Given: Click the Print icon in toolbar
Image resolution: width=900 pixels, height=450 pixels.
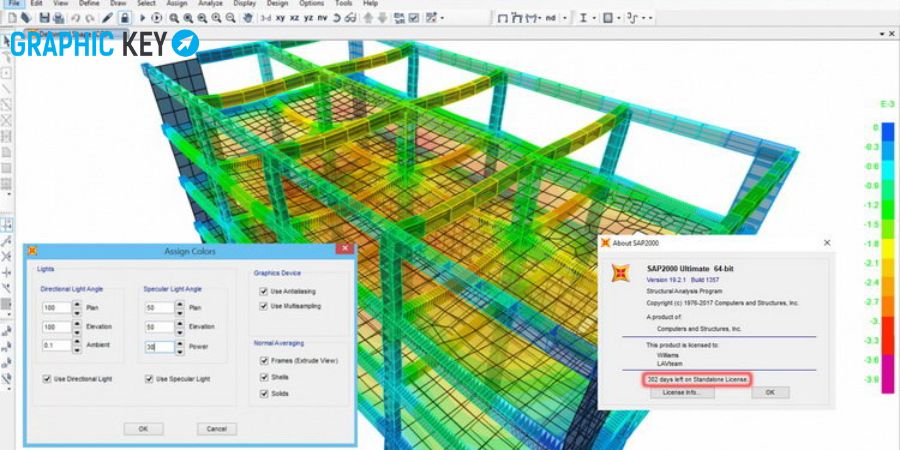Looking at the screenshot, I should coord(58,18).
